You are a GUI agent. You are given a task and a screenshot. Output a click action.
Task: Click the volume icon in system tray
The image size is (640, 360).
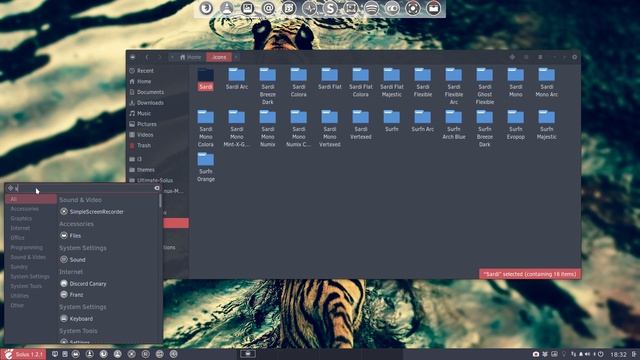[587, 354]
